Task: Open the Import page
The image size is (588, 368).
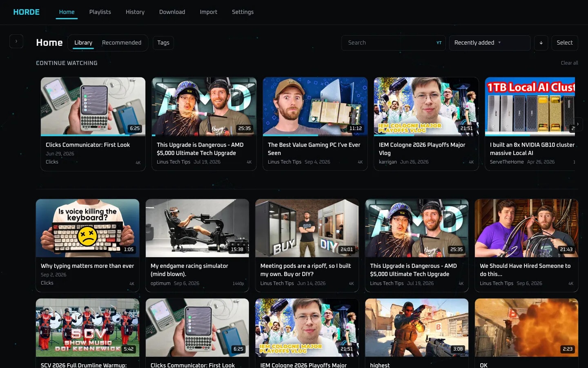Action: [208, 12]
